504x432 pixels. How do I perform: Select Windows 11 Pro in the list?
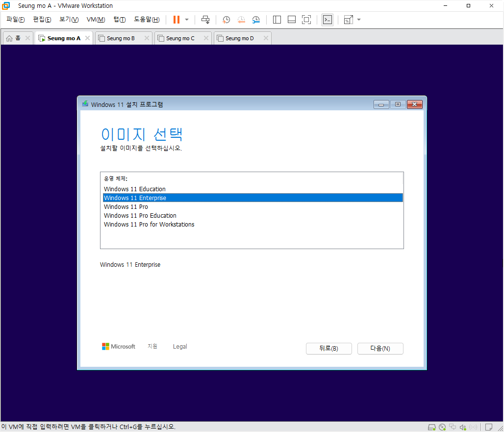252,206
